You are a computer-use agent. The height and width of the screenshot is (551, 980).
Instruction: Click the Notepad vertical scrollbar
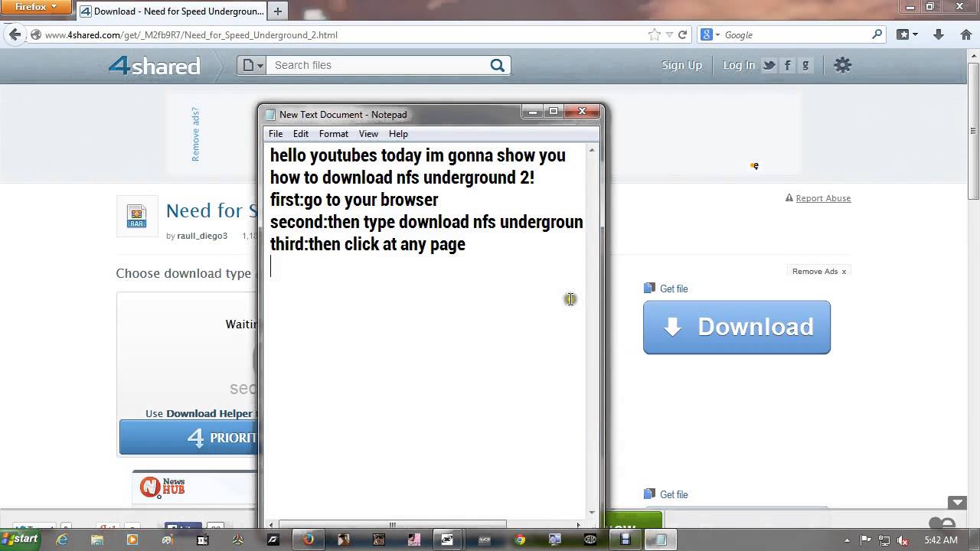click(x=592, y=331)
